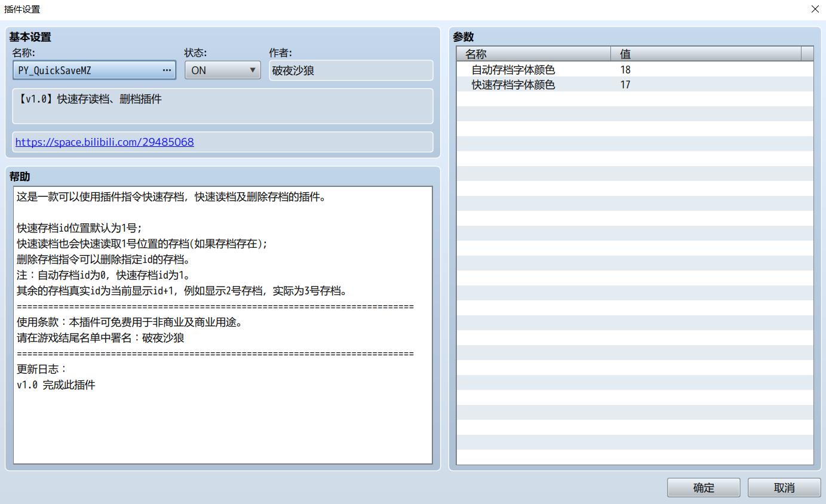Click the value 17 in the parameters list
Viewport: 826px width, 504px height.
point(625,85)
